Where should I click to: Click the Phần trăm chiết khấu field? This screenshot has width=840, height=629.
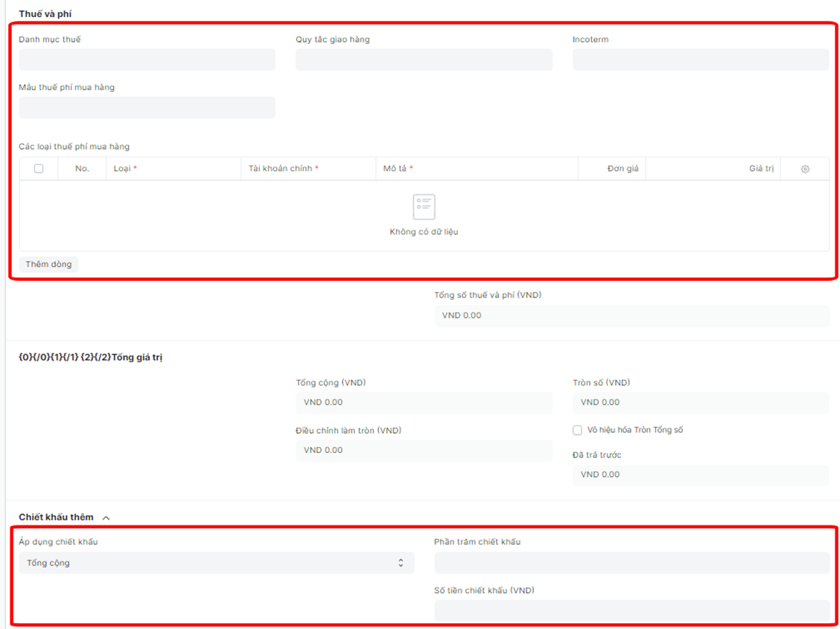point(631,563)
